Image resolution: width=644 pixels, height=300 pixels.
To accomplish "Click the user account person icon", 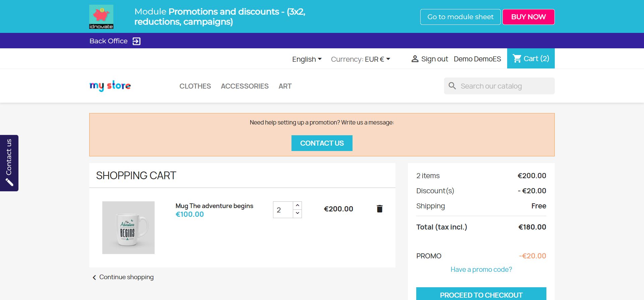I will 415,59.
